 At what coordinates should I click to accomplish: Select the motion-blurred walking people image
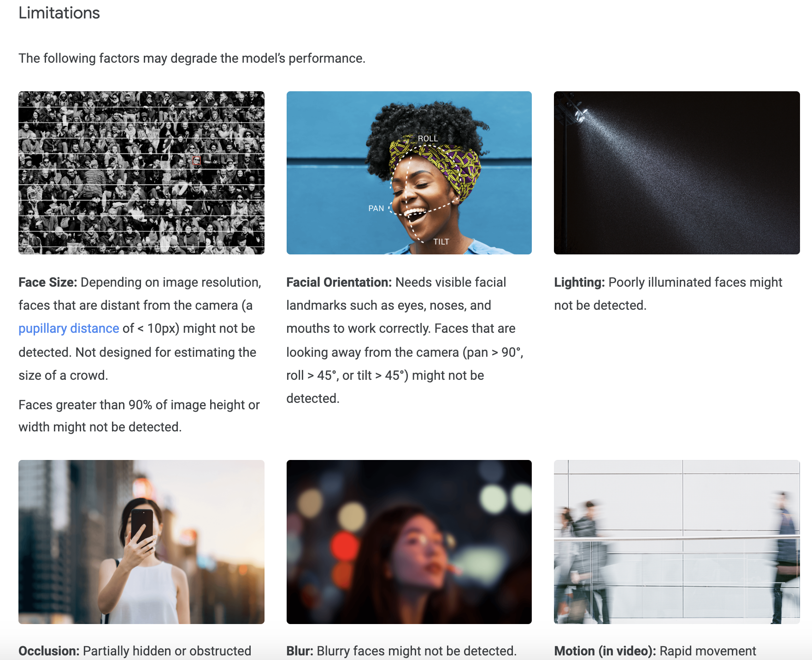[677, 542]
